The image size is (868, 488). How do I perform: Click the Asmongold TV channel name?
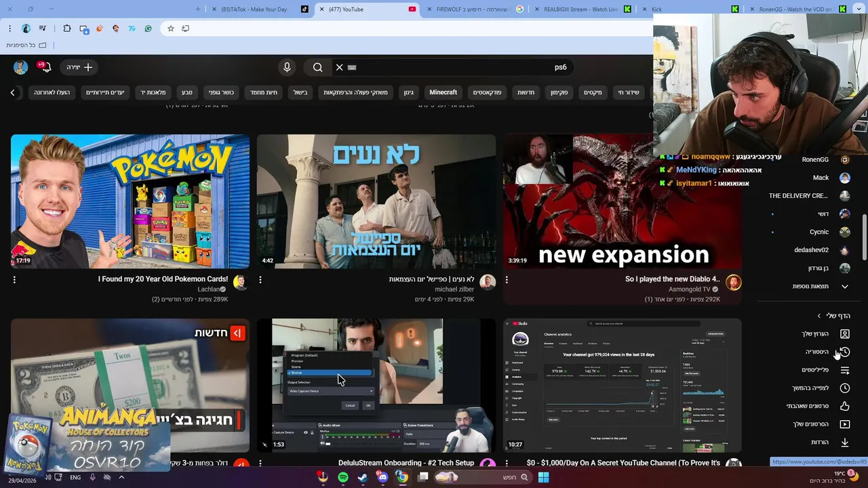pyautogui.click(x=689, y=289)
